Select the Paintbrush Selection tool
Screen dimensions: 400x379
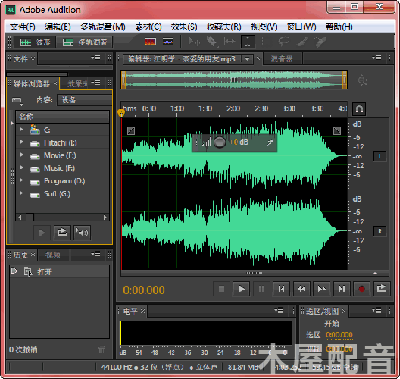[303, 42]
